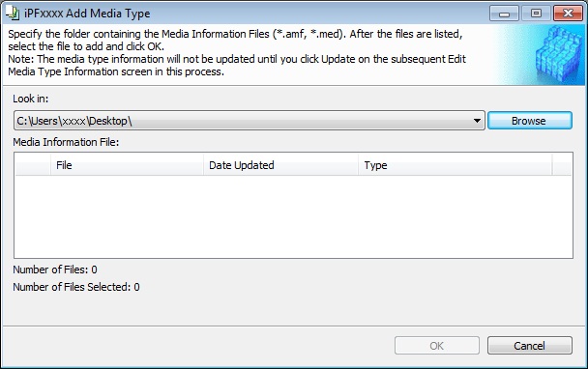This screenshot has height=369, width=588.
Task: Click the Media Information File label
Action: [66, 142]
